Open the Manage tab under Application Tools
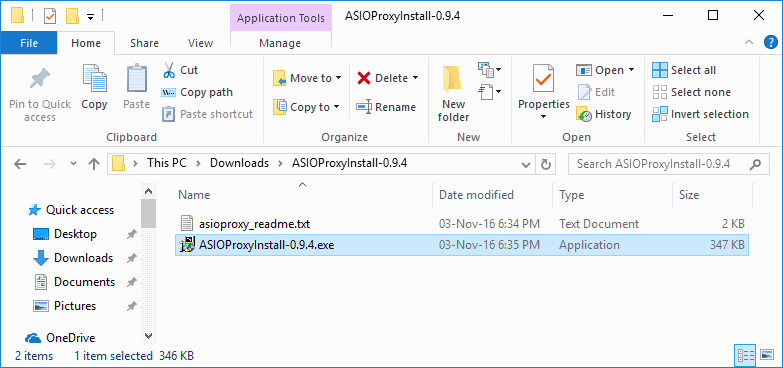The width and height of the screenshot is (783, 368). coord(280,43)
